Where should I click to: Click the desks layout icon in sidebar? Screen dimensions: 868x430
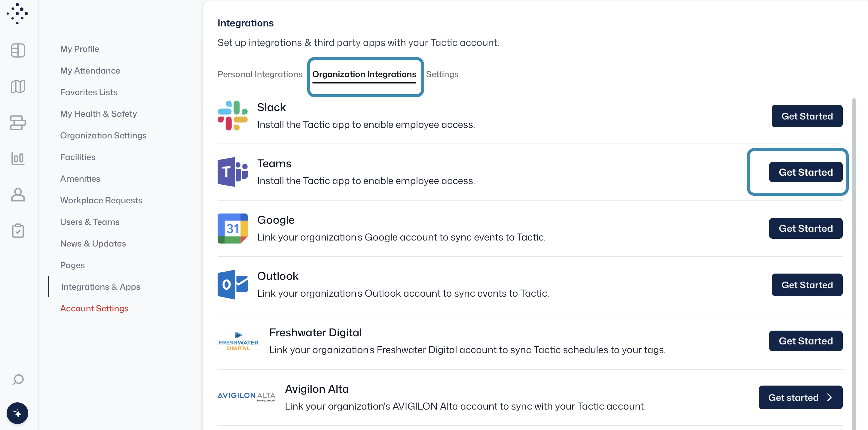[18, 123]
